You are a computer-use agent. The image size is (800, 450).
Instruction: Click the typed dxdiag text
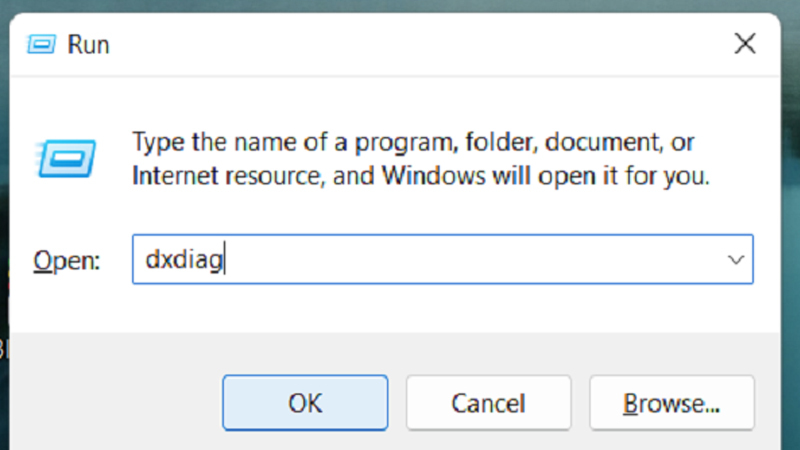pos(184,260)
